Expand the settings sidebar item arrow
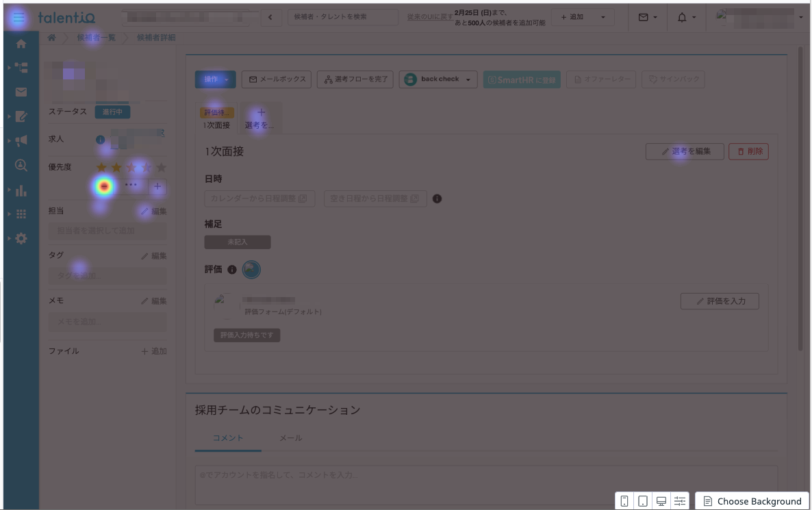 pos(10,239)
